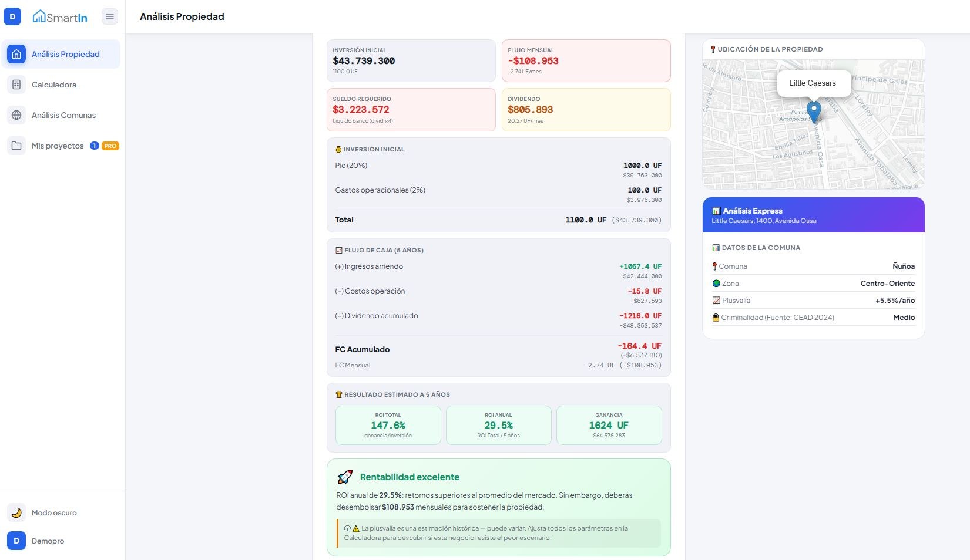Viewport: 970px width, 560px height.
Task: Click the Sueldo Requerido summary card
Action: coord(411,110)
